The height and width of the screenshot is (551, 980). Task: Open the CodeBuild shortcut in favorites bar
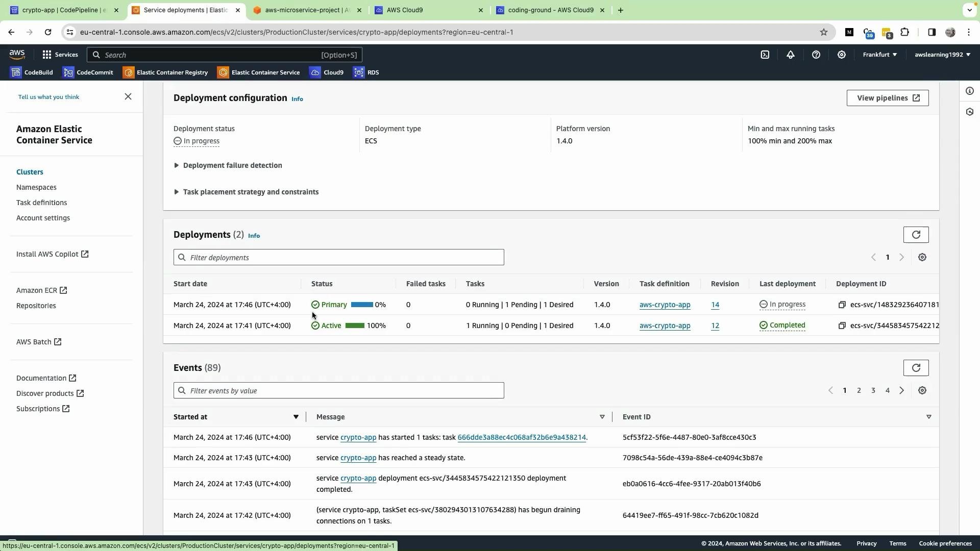pos(32,72)
